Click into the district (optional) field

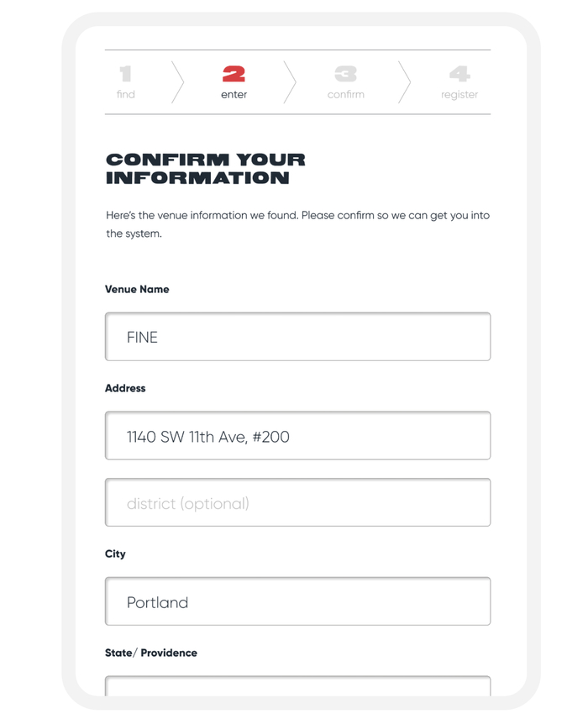point(298,502)
